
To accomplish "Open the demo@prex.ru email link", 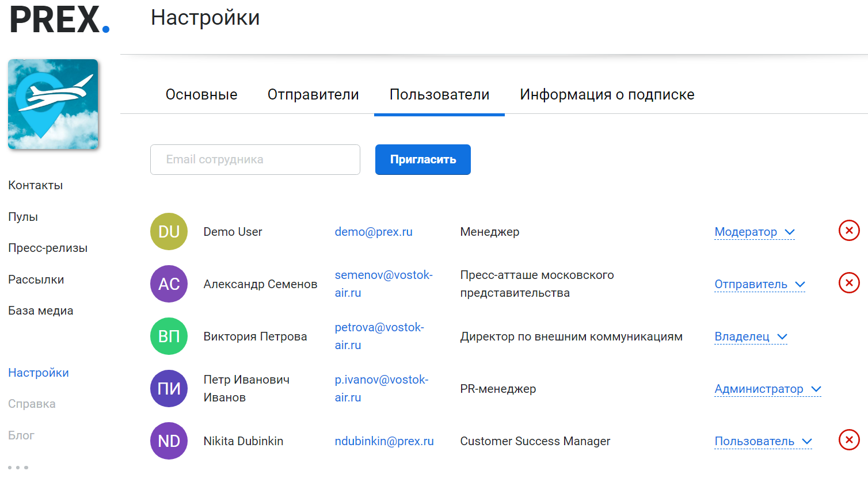I will point(374,232).
